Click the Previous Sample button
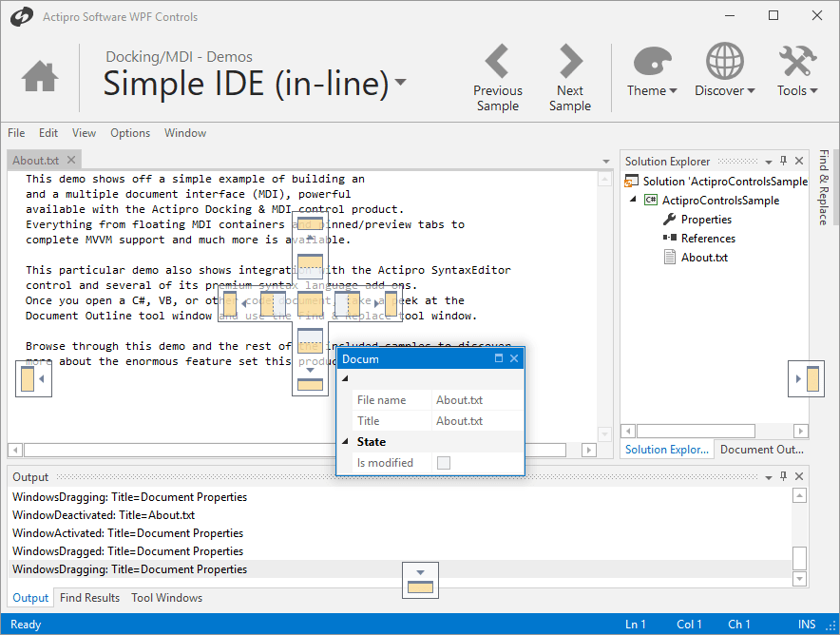Image resolution: width=840 pixels, height=635 pixels. (x=498, y=76)
